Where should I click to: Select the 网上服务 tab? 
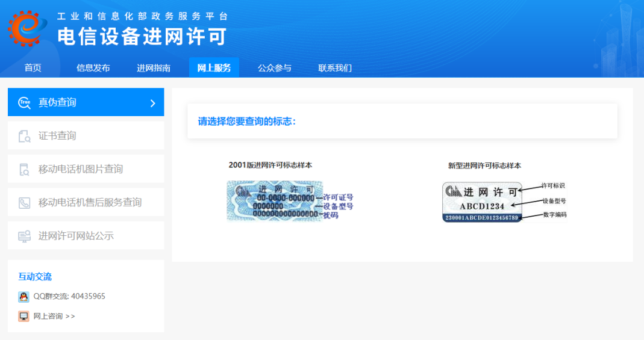[x=214, y=68]
